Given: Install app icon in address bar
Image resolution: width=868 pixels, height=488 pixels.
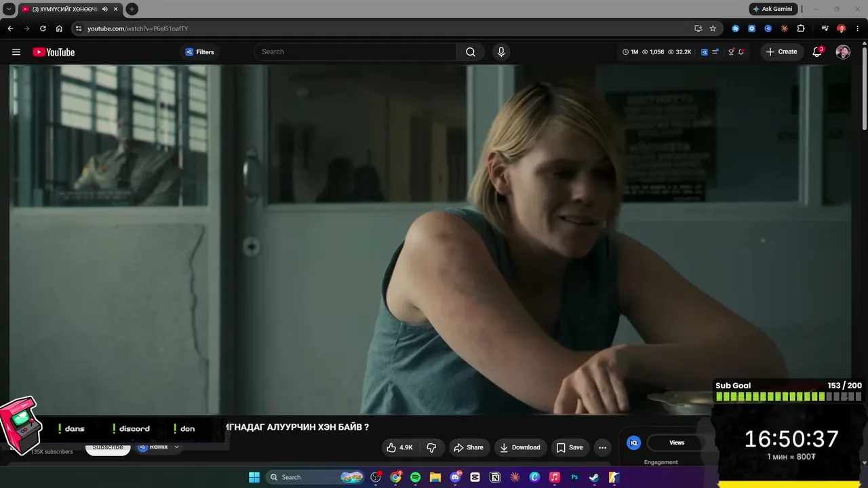Looking at the screenshot, I should coord(698,28).
